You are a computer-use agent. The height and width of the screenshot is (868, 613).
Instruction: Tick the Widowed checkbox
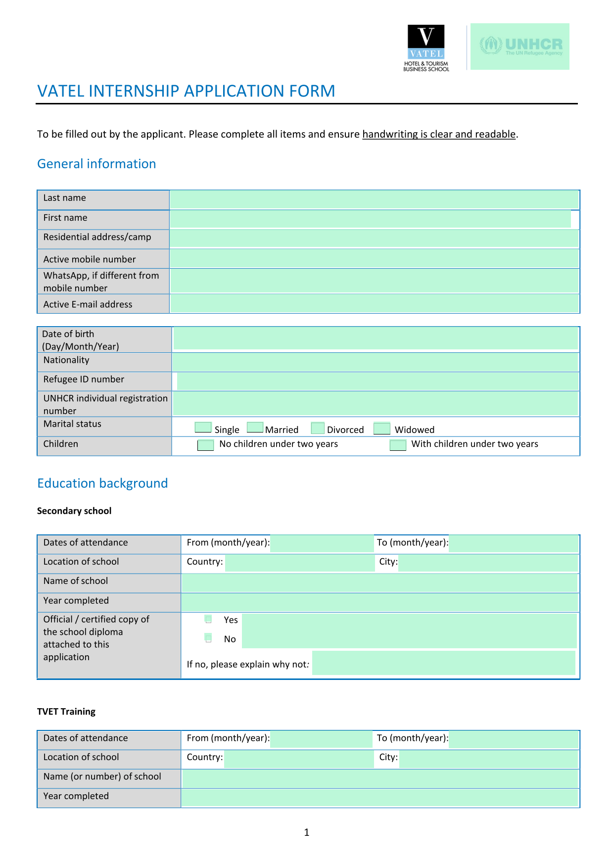coord(382,428)
